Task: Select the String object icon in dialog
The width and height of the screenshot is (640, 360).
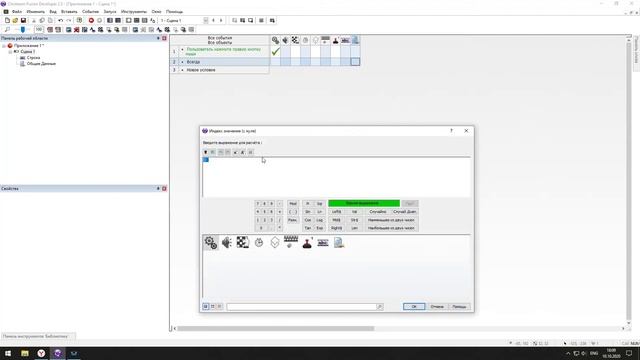Action: [x=323, y=243]
